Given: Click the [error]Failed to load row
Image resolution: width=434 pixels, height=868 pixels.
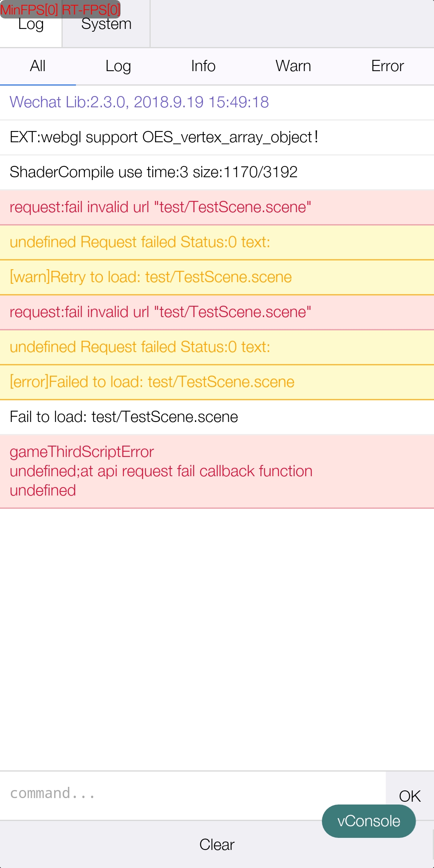Looking at the screenshot, I should [x=152, y=382].
